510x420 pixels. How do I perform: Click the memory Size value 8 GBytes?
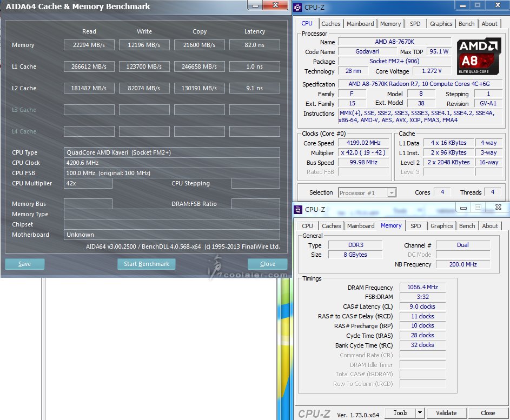click(x=355, y=255)
